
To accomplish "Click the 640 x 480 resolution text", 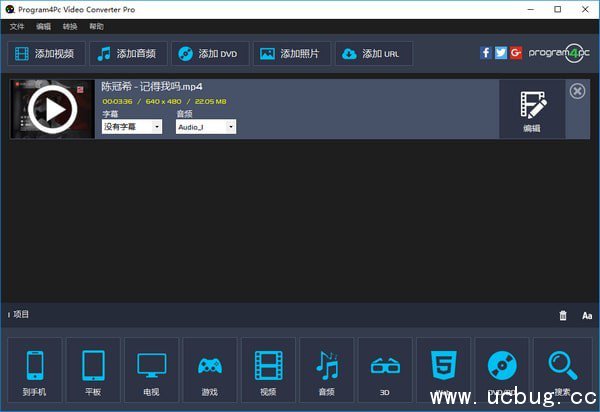I will click(163, 101).
